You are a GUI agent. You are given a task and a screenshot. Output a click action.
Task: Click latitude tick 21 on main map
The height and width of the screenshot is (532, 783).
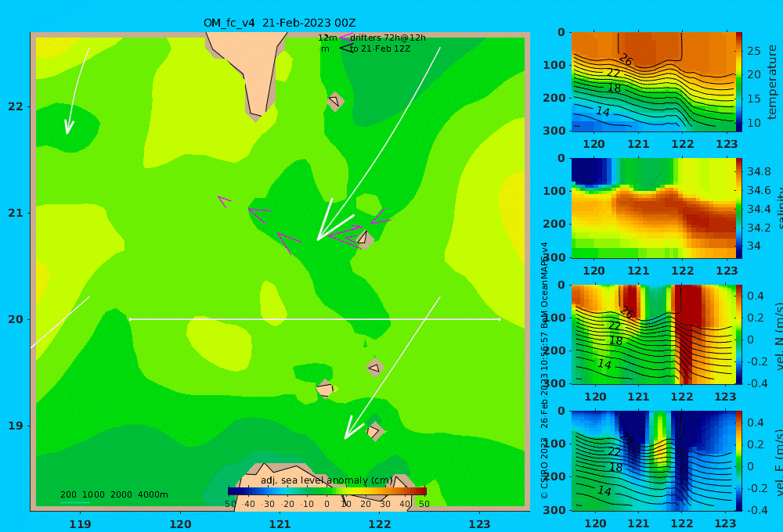click(16, 213)
